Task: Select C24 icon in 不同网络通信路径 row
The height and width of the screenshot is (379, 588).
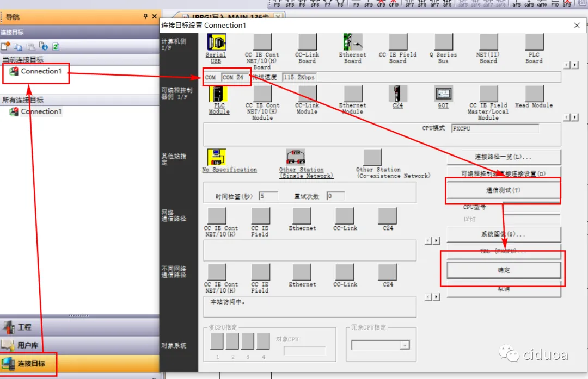Action: pyautogui.click(x=388, y=272)
